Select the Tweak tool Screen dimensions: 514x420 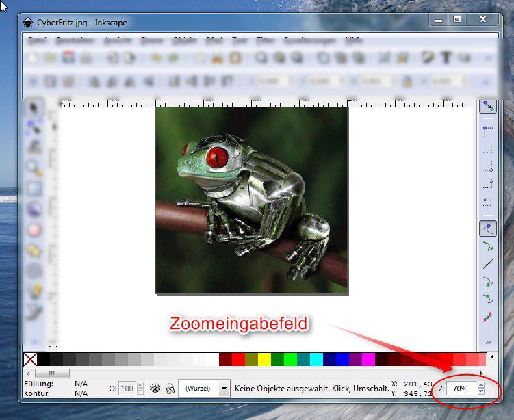34,147
